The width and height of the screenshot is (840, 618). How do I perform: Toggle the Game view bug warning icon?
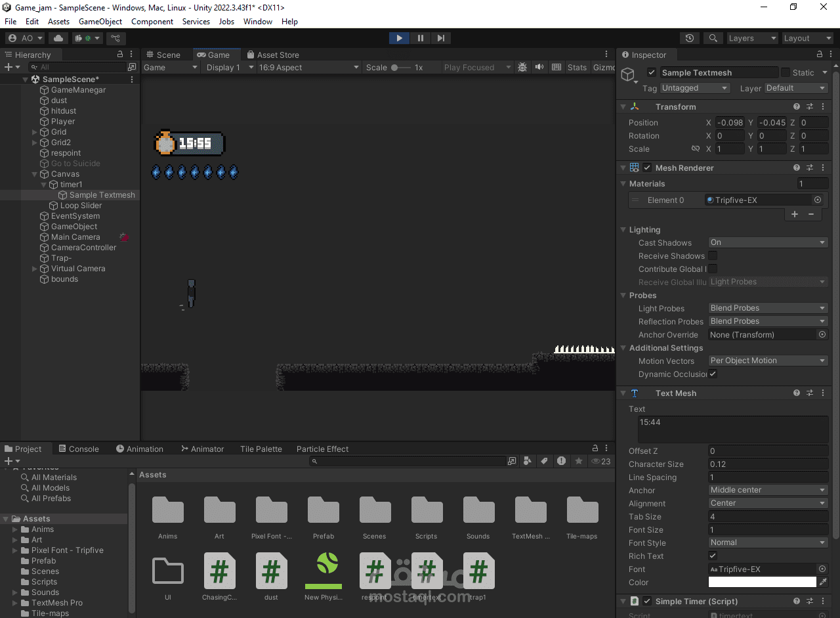522,67
